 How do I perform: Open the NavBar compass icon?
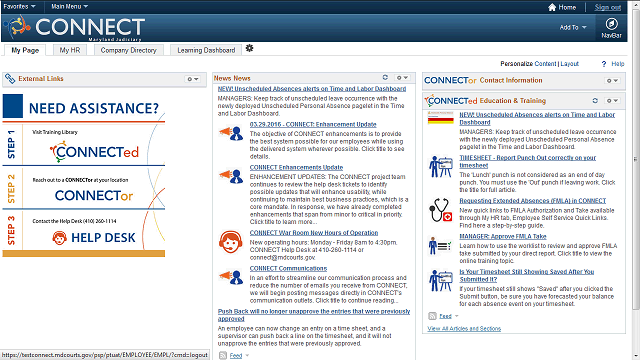click(611, 24)
